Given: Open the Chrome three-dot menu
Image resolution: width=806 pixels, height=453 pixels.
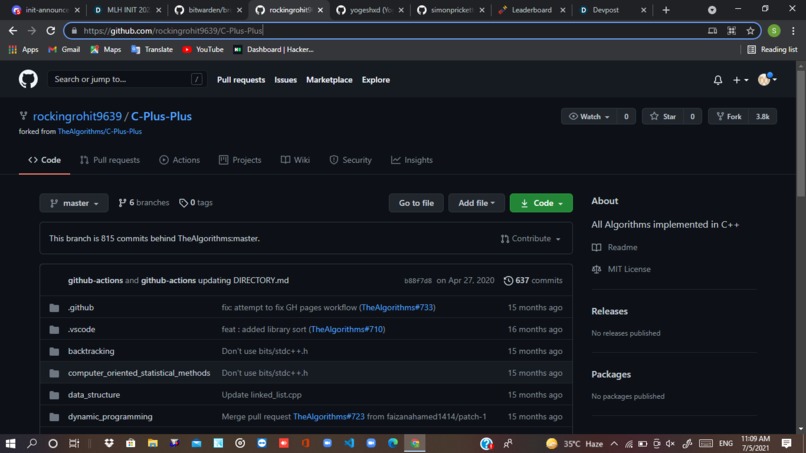Looking at the screenshot, I should [x=793, y=31].
